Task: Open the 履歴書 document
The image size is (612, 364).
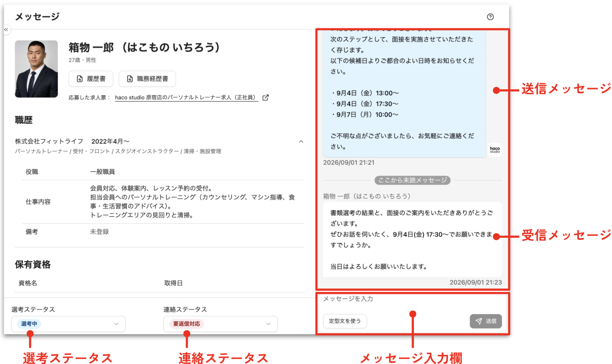Action: pyautogui.click(x=91, y=79)
